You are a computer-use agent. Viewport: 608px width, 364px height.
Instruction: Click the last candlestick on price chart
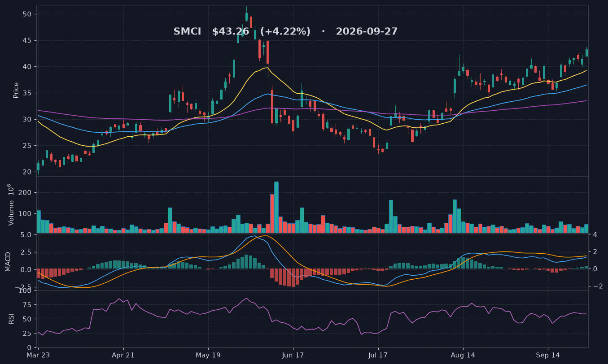pos(586,52)
